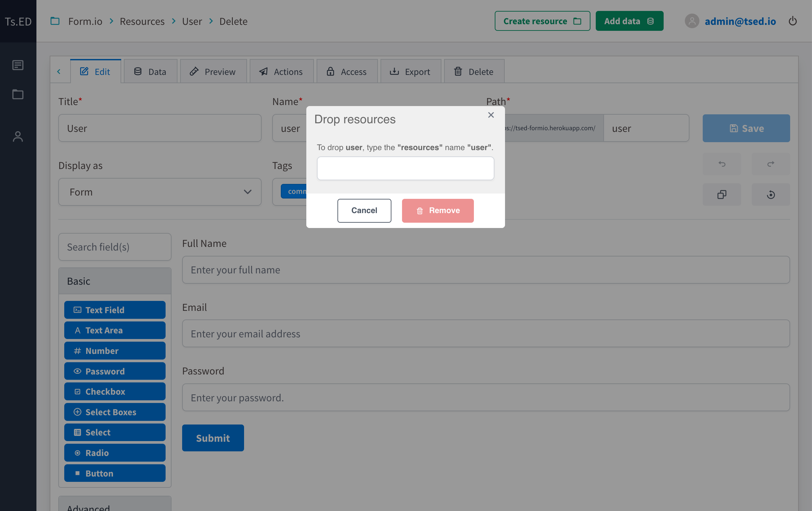
Task: Click the restore revision icon
Action: pyautogui.click(x=771, y=195)
